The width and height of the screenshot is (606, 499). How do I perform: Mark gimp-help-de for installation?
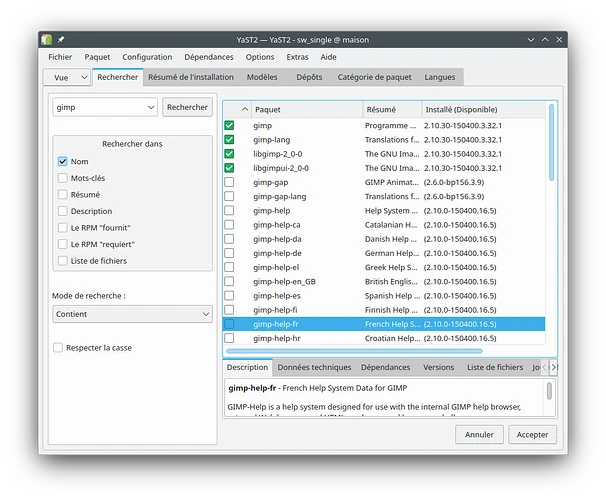coord(229,253)
